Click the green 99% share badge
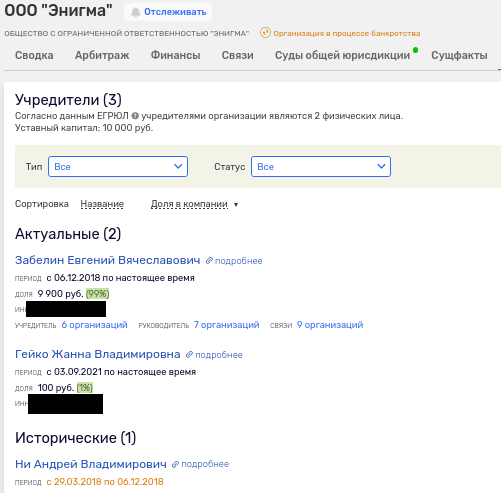This screenshot has width=501, height=493. click(97, 294)
